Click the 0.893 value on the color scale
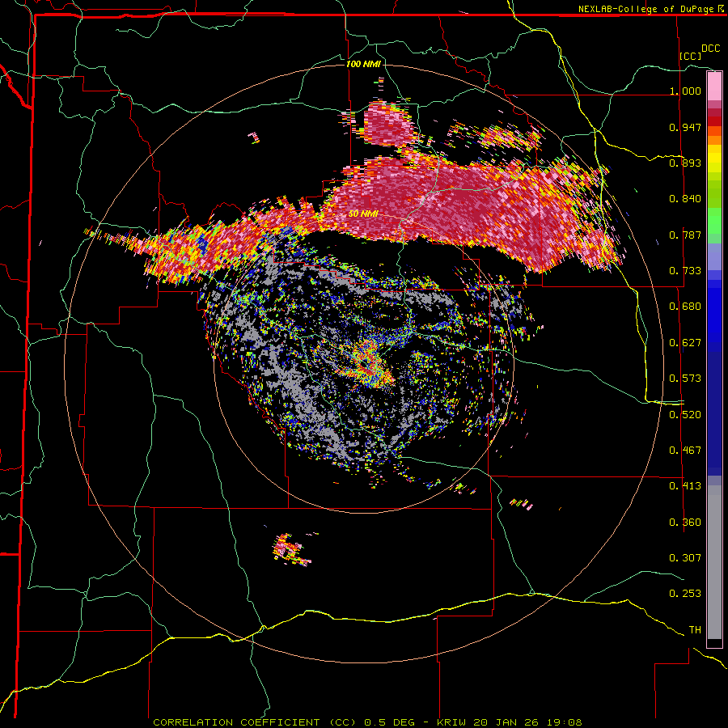This screenshot has width=728, height=728. tap(685, 163)
